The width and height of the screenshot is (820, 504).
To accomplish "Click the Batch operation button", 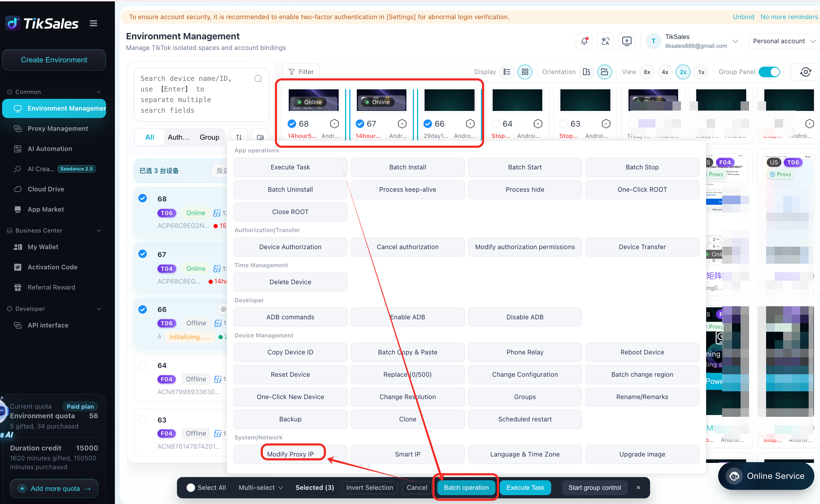I will (466, 488).
